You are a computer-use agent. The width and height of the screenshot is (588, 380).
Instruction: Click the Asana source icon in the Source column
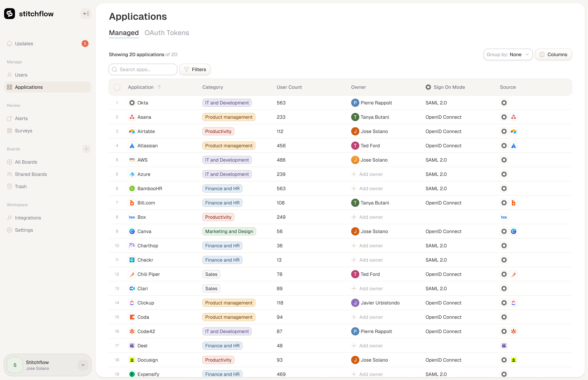(x=513, y=117)
